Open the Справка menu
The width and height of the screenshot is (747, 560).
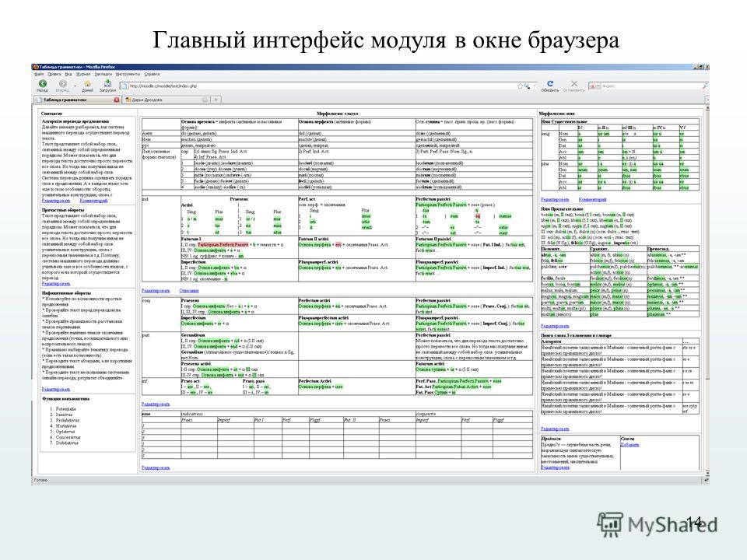[x=152, y=75]
